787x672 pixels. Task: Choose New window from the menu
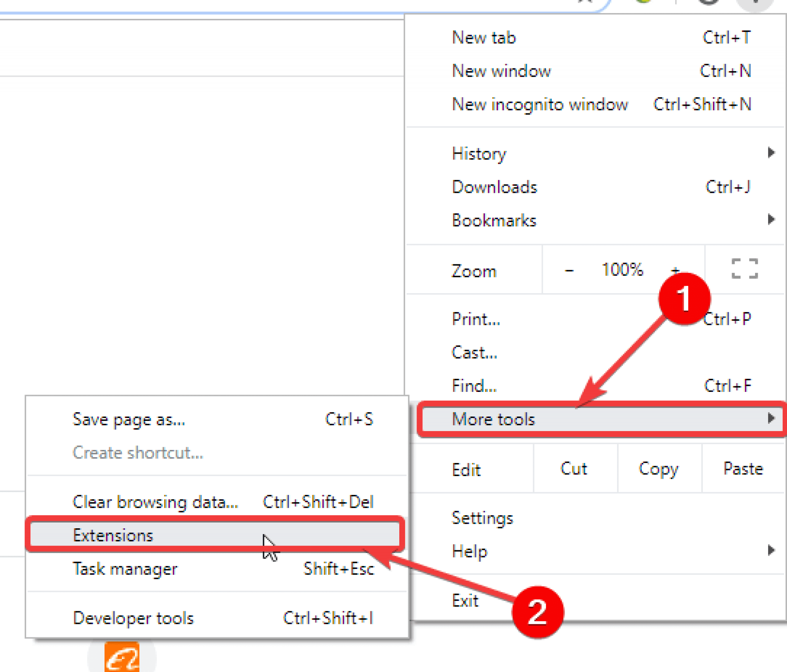[501, 71]
